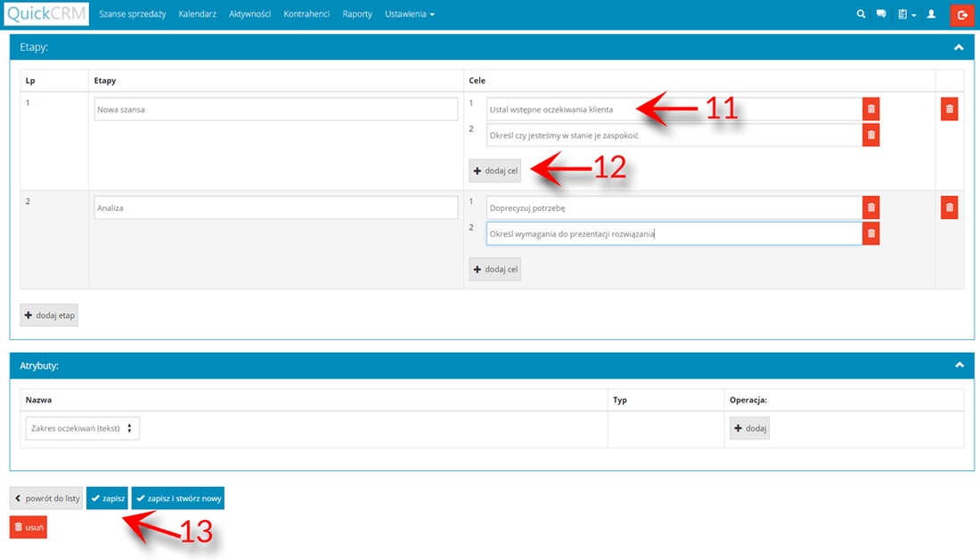This screenshot has width=980, height=560.
Task: Click the red logout icon
Action: pos(962,14)
